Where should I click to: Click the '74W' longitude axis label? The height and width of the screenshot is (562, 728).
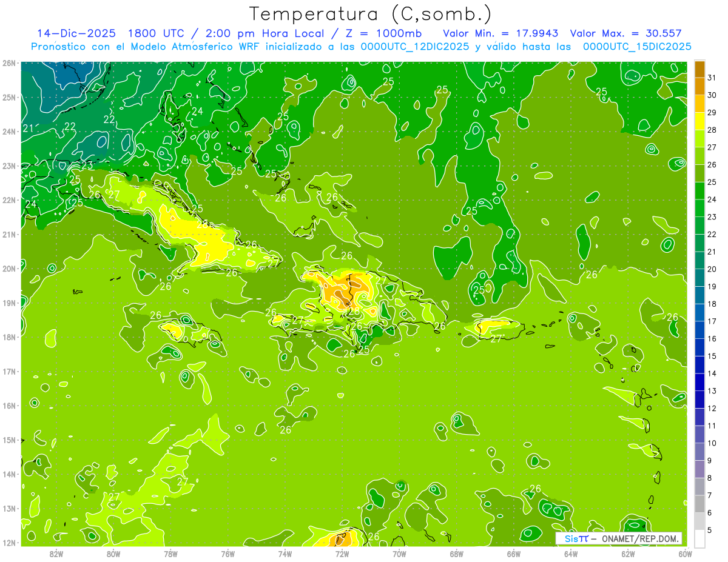285,554
